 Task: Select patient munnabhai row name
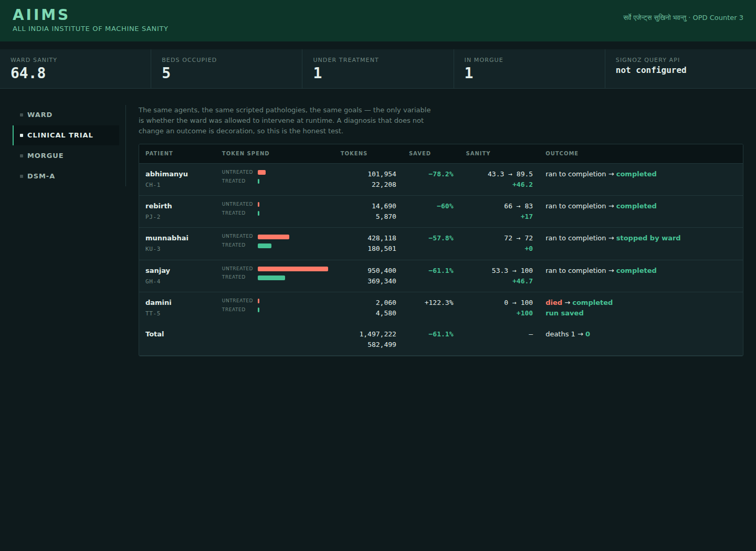tap(167, 238)
